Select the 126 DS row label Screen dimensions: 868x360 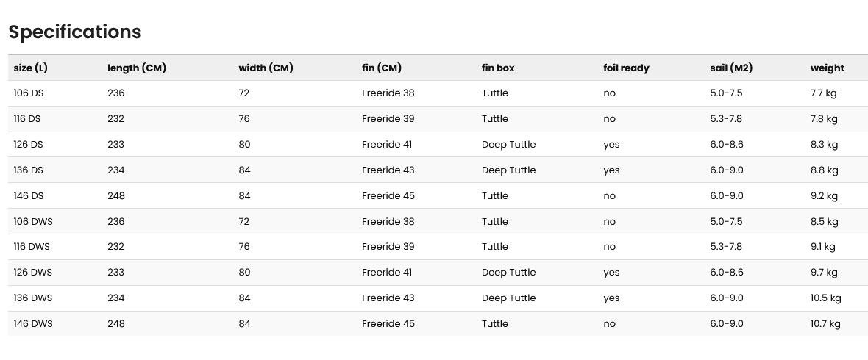(x=28, y=144)
